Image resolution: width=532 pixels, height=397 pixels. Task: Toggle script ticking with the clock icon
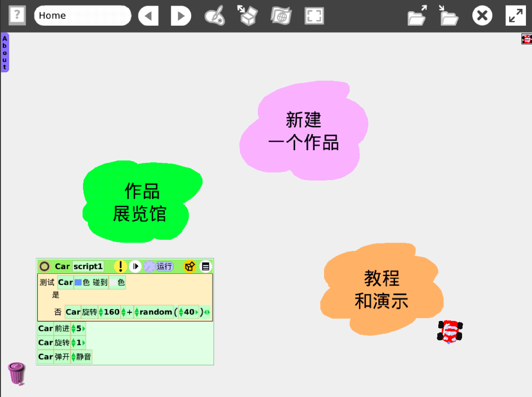[x=149, y=266]
